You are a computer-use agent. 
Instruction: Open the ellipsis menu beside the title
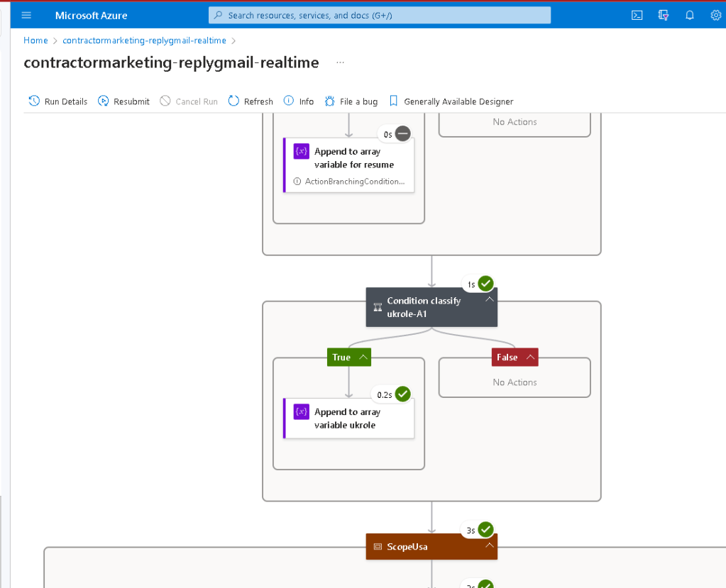341,62
